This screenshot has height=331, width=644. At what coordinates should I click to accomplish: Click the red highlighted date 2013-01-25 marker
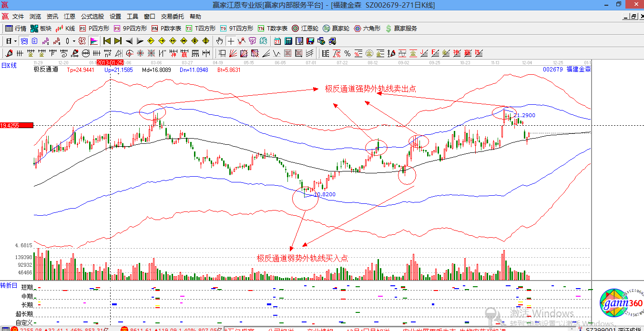pos(111,61)
